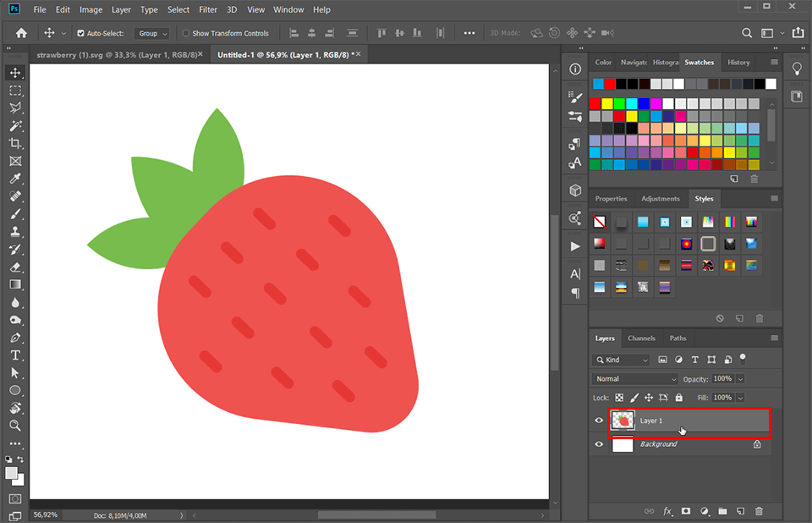Open the Adjustments panel
Screen dimensions: 812x523
point(661,198)
